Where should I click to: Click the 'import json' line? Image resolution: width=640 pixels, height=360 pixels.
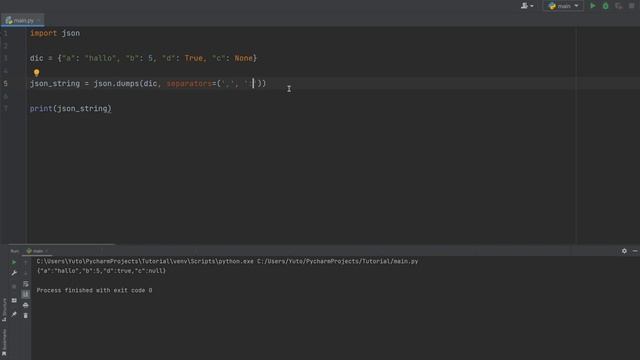(55, 33)
